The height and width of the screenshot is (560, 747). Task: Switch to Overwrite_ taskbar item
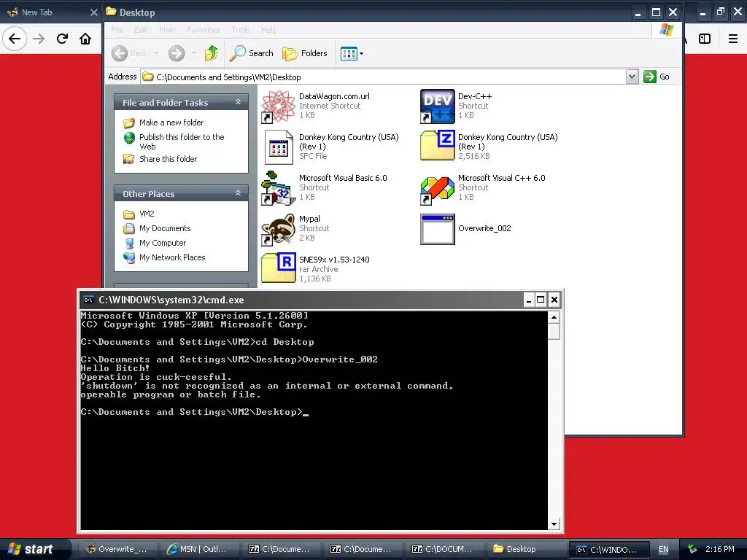click(117, 549)
